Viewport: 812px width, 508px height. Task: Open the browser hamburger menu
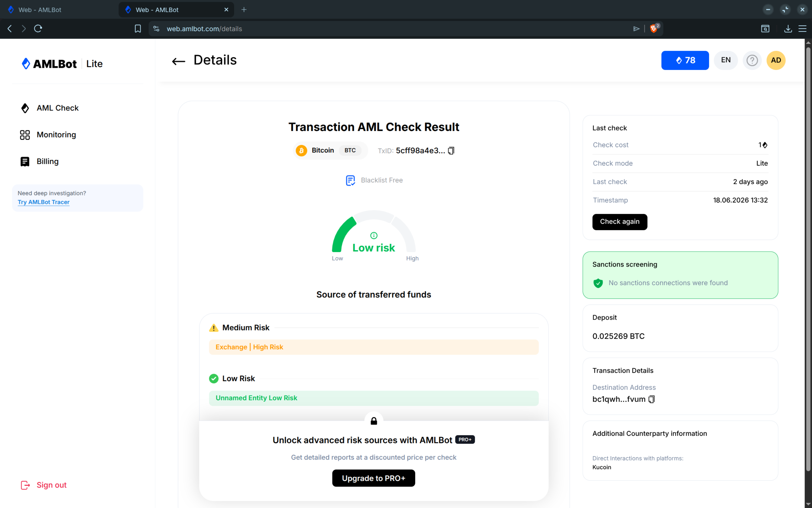point(802,29)
